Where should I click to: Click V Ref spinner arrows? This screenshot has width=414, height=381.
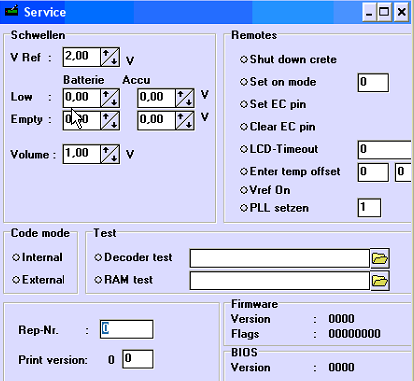click(x=110, y=57)
